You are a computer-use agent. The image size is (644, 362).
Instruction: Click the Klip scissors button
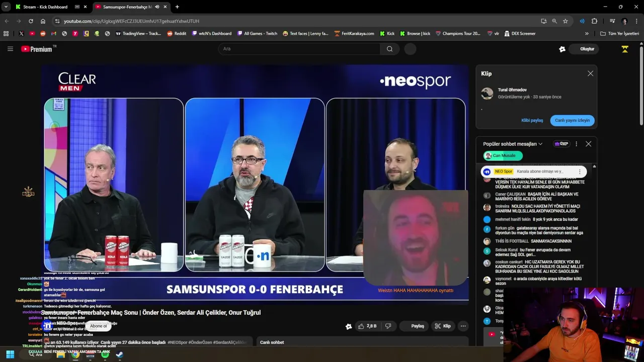(x=443, y=326)
